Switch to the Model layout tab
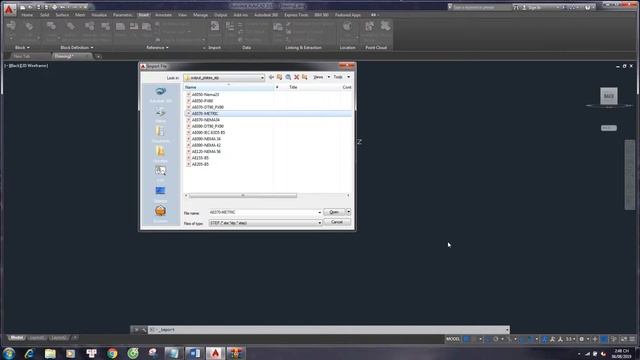 coord(16,338)
